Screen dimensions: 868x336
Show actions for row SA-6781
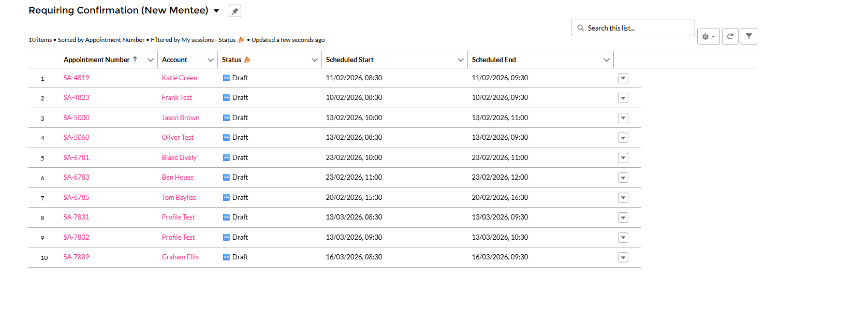click(x=623, y=158)
